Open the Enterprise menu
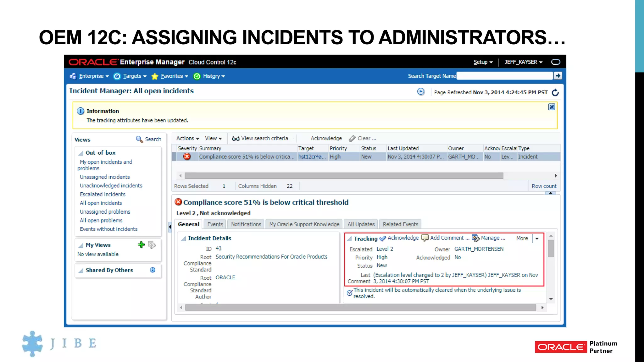Viewport: 644px width, 362px height. 94,76
